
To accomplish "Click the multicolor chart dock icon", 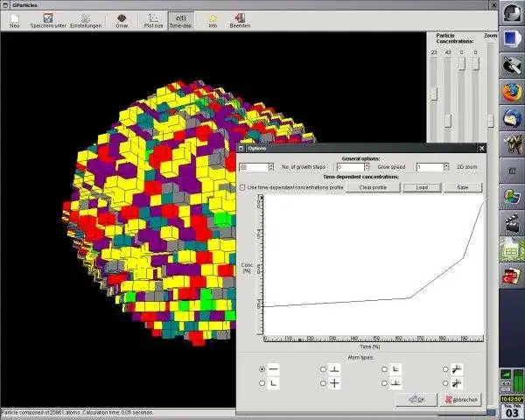I will [512, 197].
